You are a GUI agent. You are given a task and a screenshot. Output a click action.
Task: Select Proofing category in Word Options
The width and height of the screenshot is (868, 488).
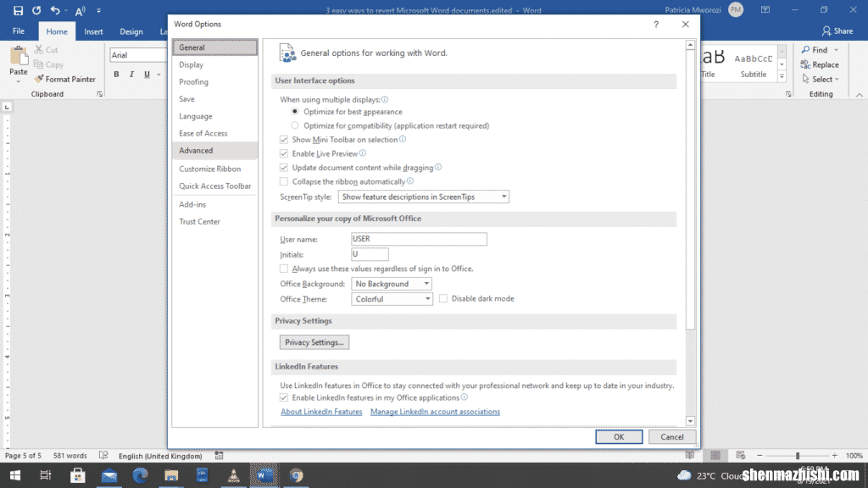pos(214,82)
